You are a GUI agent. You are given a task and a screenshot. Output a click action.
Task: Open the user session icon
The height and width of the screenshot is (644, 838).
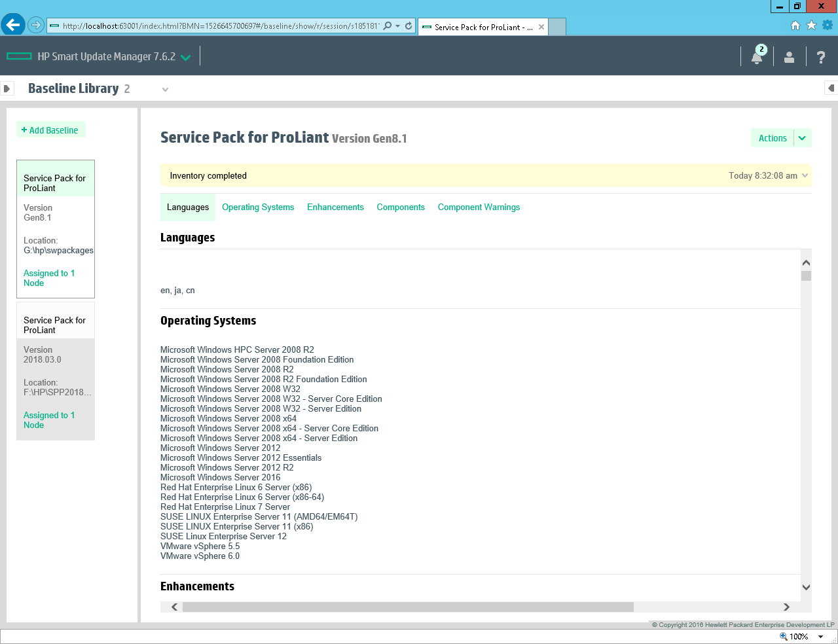[789, 57]
